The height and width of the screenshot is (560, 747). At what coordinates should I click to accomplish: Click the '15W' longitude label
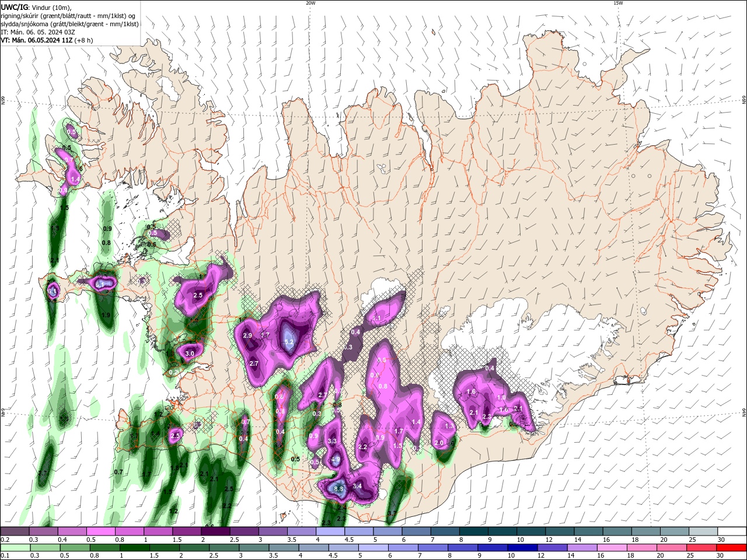[x=618, y=3]
